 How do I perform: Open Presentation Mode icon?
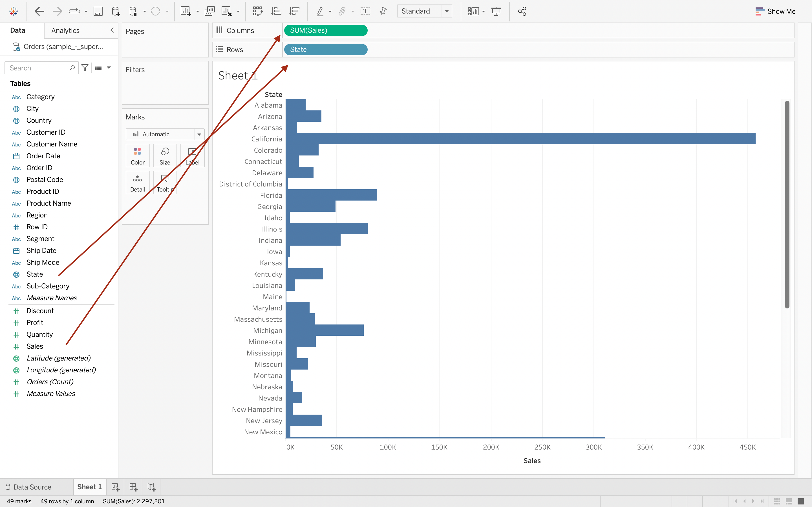point(496,11)
